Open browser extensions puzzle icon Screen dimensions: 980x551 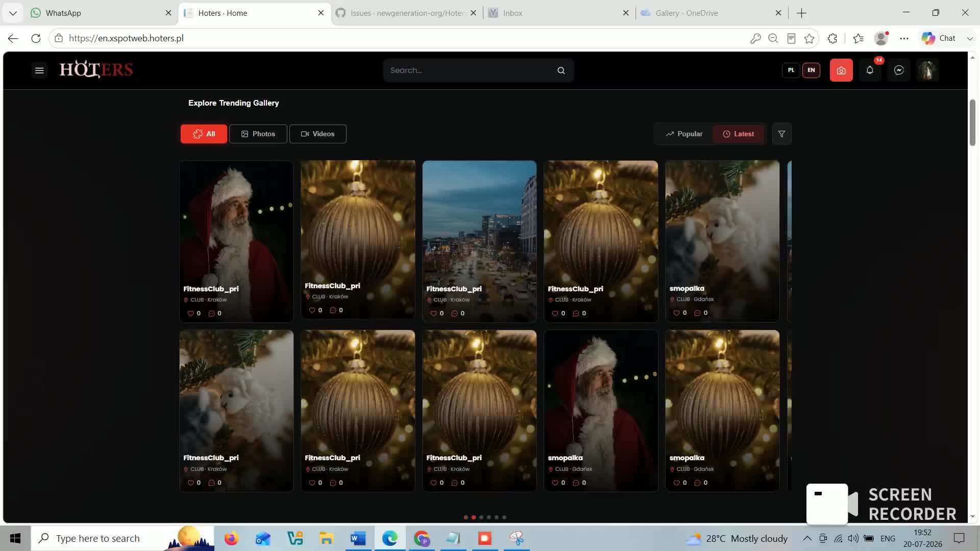point(832,38)
